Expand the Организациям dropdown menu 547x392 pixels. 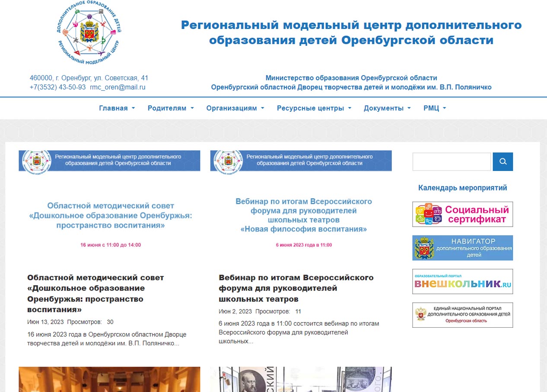click(235, 108)
